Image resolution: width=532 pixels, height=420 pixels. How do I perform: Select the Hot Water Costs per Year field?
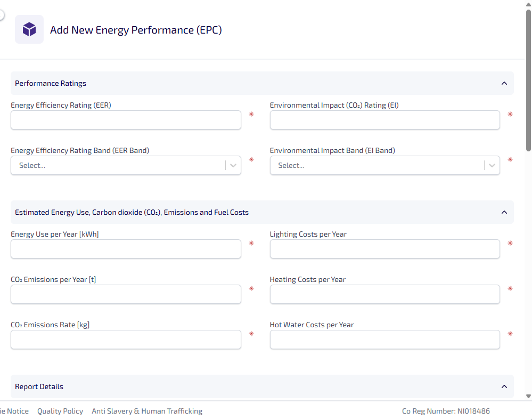pyautogui.click(x=384, y=340)
